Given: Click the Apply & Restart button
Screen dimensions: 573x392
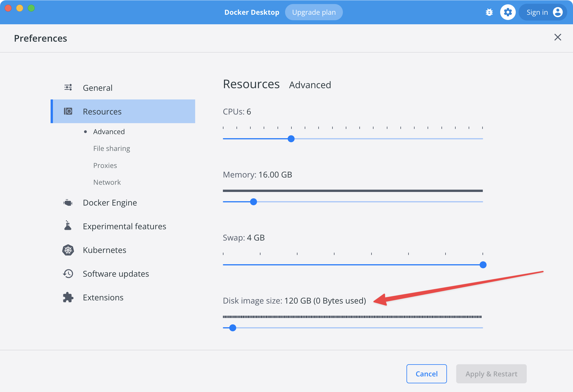Looking at the screenshot, I should 491,373.
